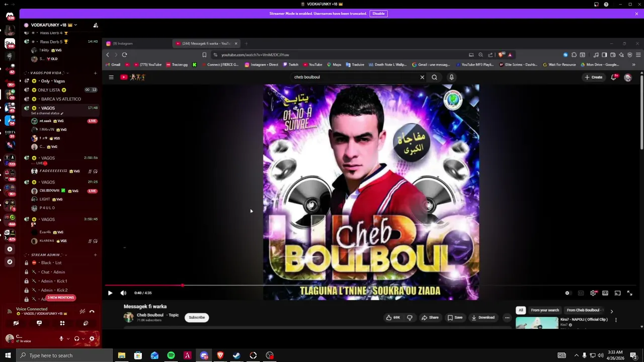Save the video to a playlist
The width and height of the screenshot is (644, 362).
tap(455, 317)
